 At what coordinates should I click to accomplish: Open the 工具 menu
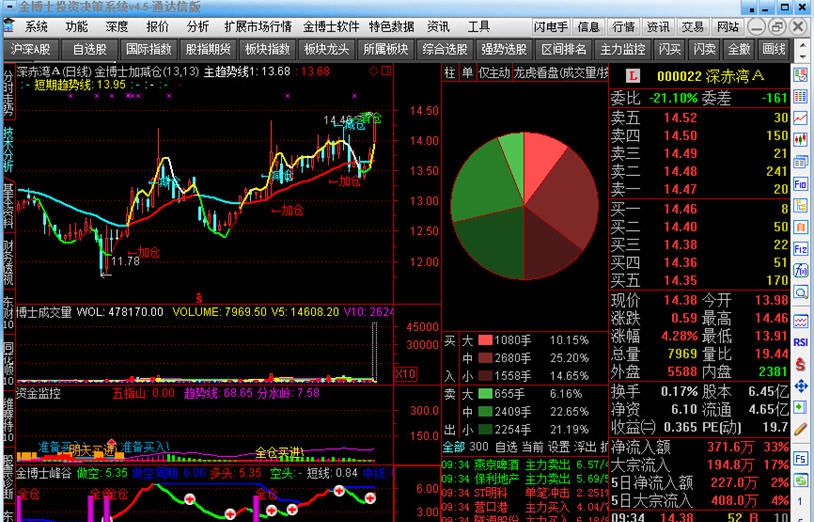coord(478,26)
